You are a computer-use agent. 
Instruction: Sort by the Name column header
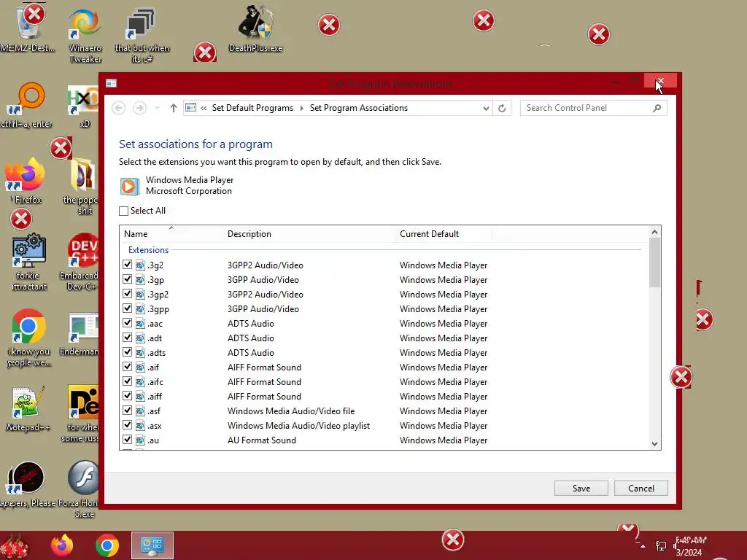click(x=171, y=234)
